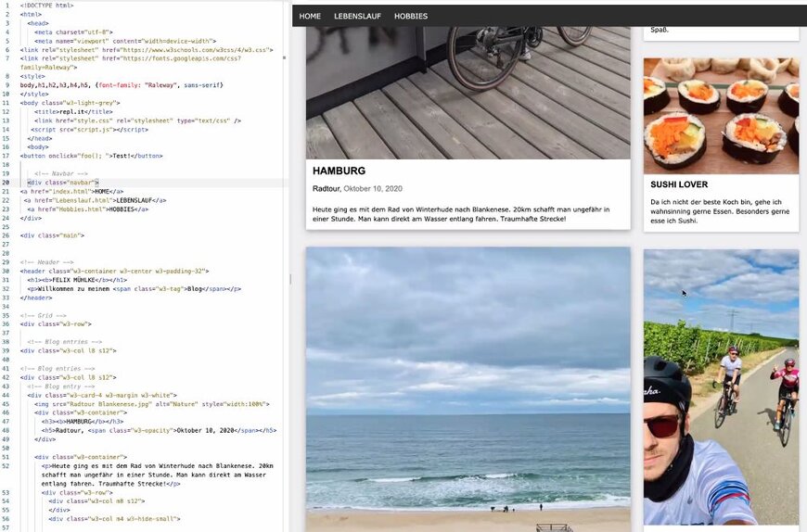Place cursor on line 20 navbar div
807x532 pixels.
click(x=63, y=183)
